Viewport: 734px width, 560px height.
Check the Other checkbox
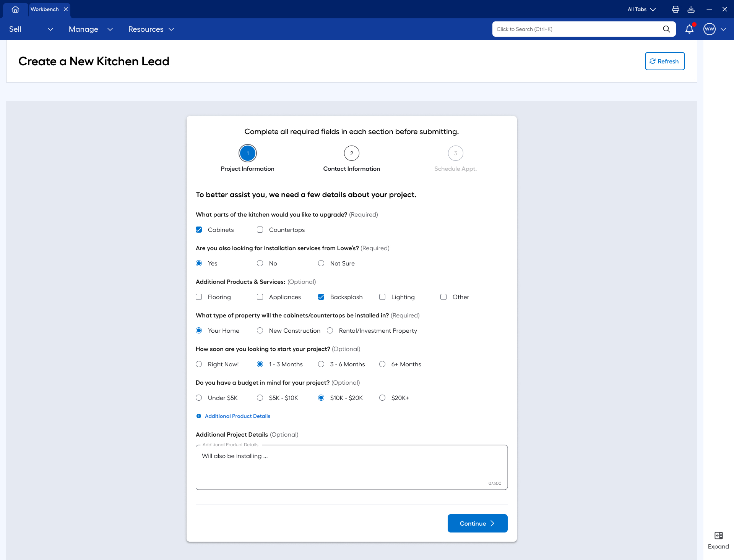click(443, 297)
